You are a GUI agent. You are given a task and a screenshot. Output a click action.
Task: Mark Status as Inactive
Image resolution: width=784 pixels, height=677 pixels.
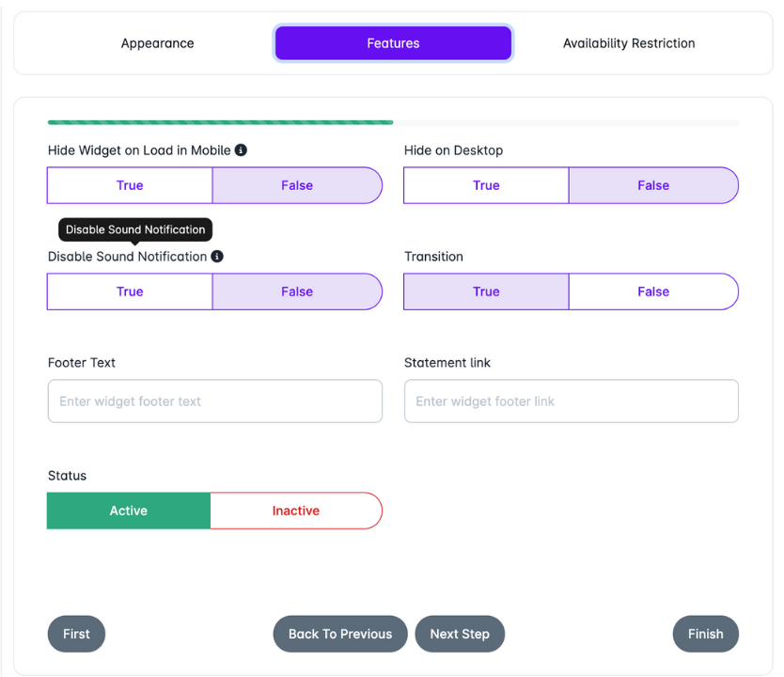(x=296, y=511)
